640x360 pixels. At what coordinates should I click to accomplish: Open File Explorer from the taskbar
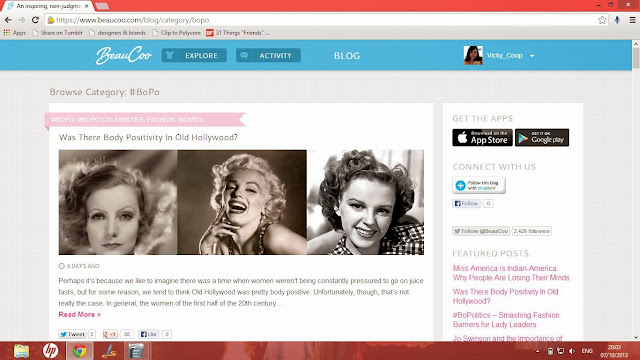[x=21, y=351]
